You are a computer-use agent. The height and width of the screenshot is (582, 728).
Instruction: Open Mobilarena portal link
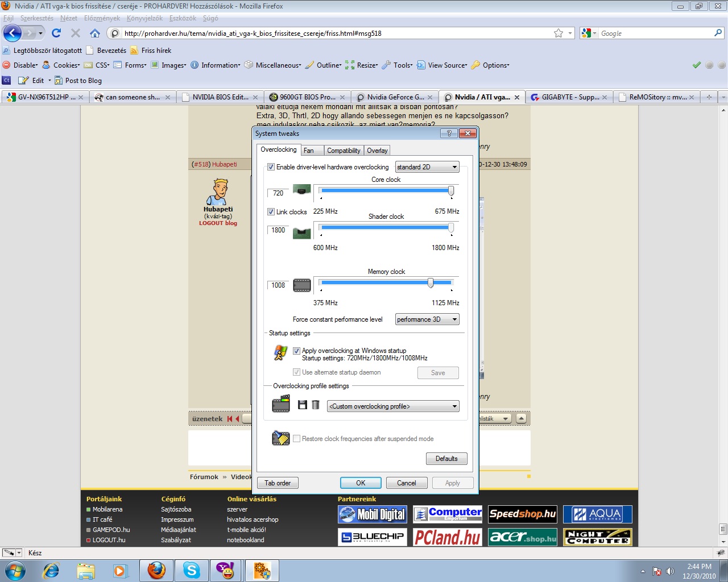tap(107, 509)
